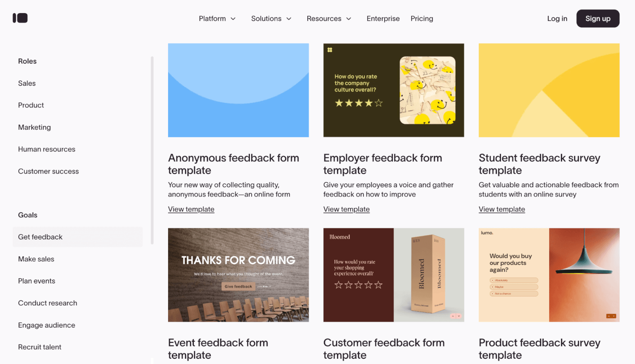Screen dimensions: 635x364
Task: Click the first star in Customer feedback rating
Action: click(x=339, y=285)
